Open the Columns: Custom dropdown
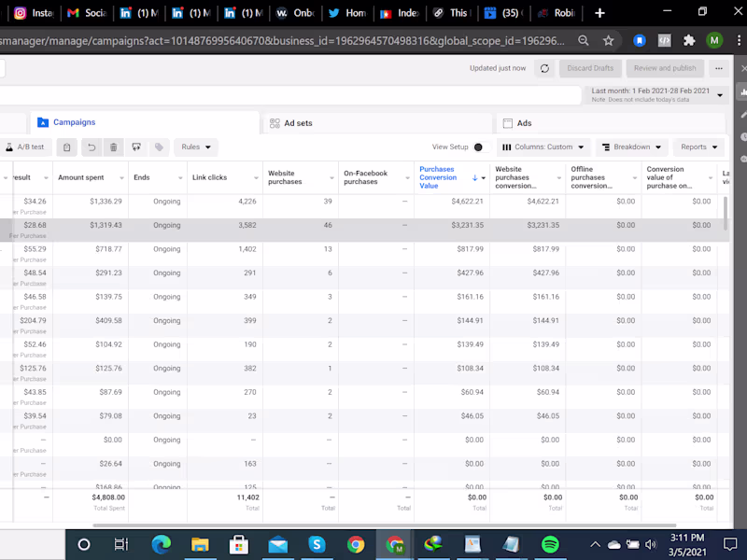The height and width of the screenshot is (560, 747). [543, 147]
